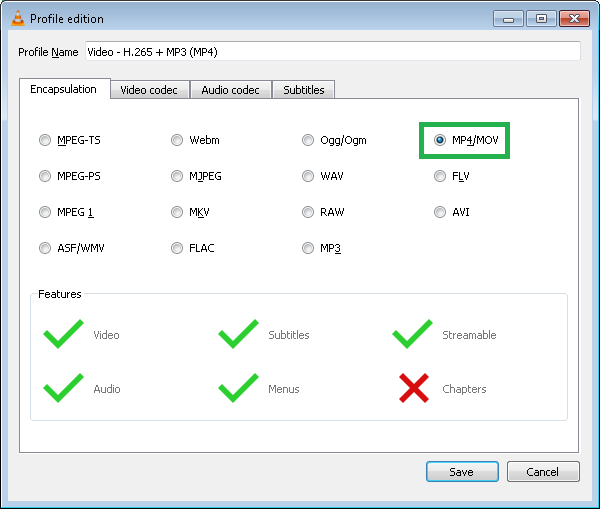
Task: Pick MKV container radio button
Action: pyautogui.click(x=177, y=212)
